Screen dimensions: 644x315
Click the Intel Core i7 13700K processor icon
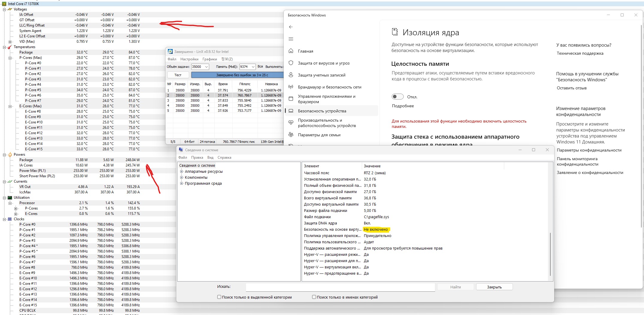pyautogui.click(x=4, y=4)
